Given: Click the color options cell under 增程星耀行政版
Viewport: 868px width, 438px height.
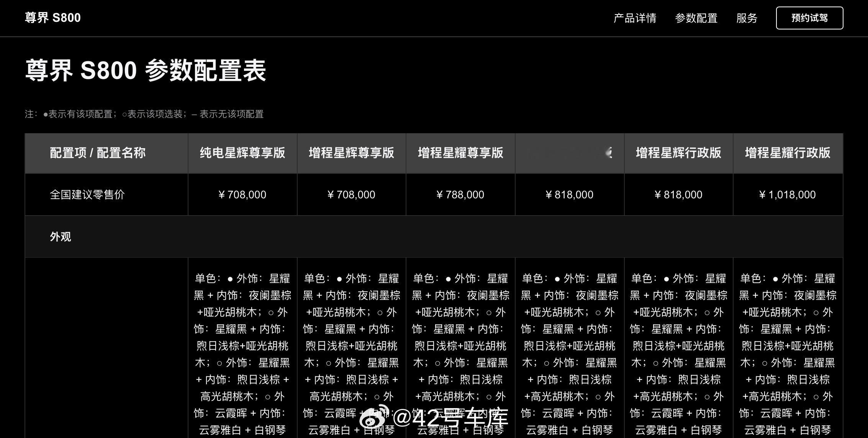Looking at the screenshot, I should point(788,348).
